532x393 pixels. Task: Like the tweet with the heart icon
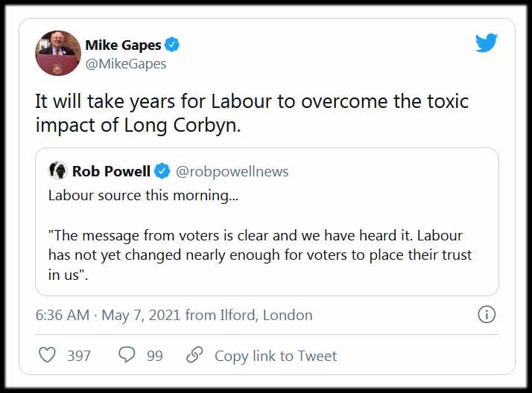[x=47, y=356]
